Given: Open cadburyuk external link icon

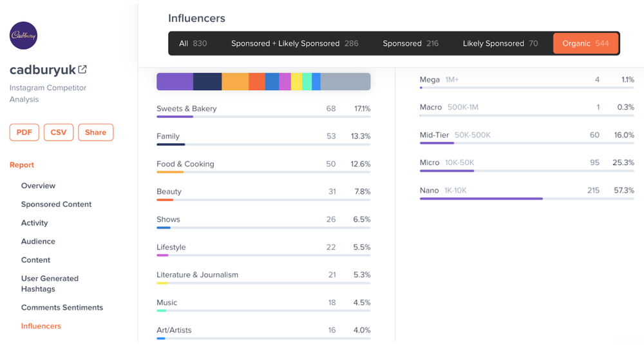Looking at the screenshot, I should point(82,69).
